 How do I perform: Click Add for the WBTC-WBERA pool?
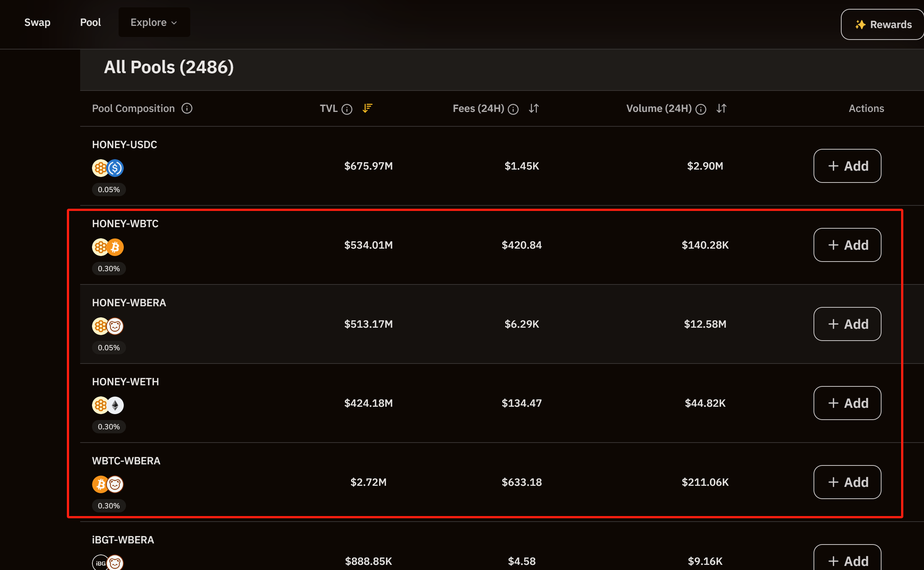(x=847, y=482)
